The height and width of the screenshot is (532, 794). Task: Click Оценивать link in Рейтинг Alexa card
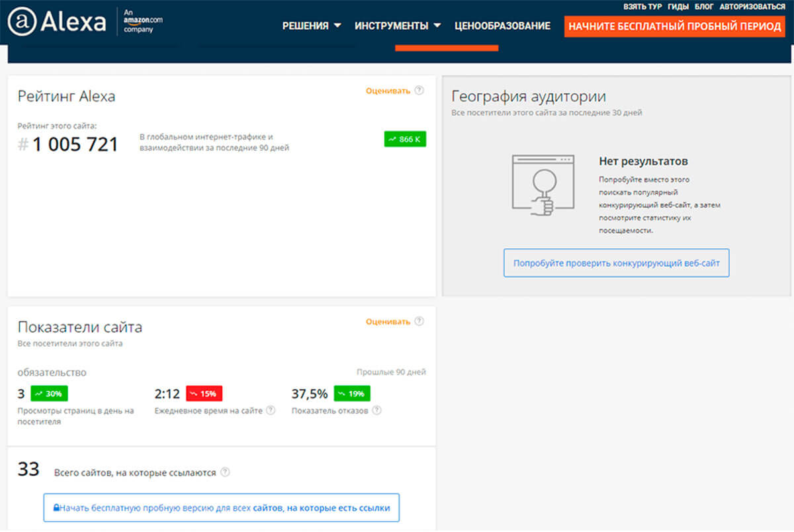(x=388, y=91)
